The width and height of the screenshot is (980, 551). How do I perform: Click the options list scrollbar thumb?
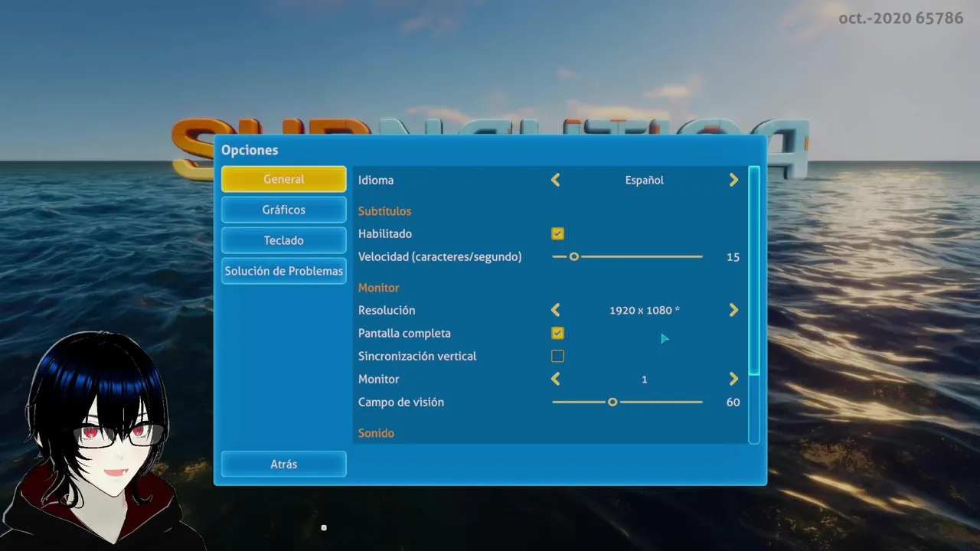tap(754, 270)
